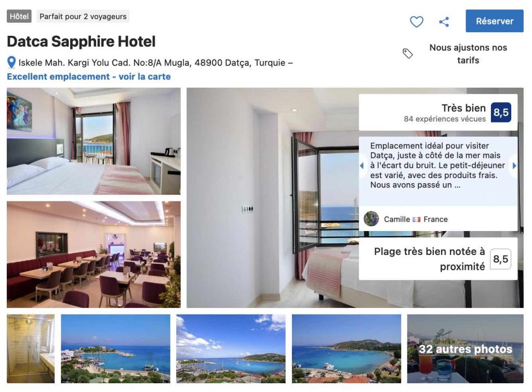Click the price tag icon
Image resolution: width=532 pixels, height=392 pixels.
point(407,53)
